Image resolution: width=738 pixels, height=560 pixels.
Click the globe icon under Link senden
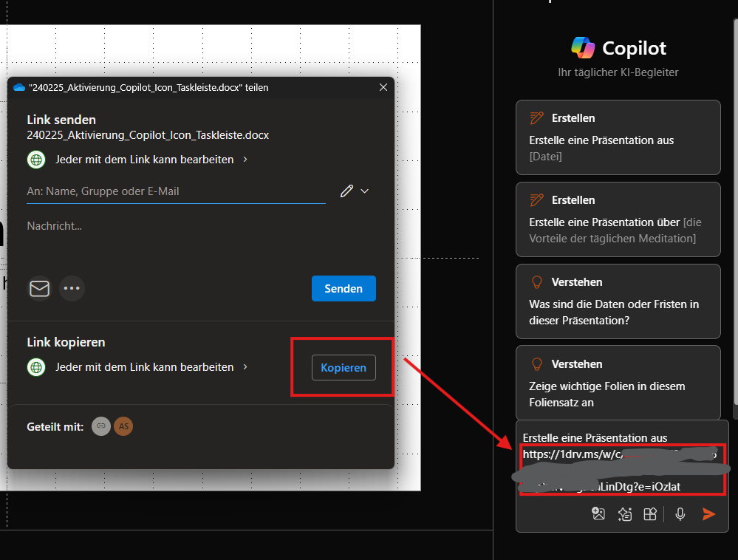36,160
